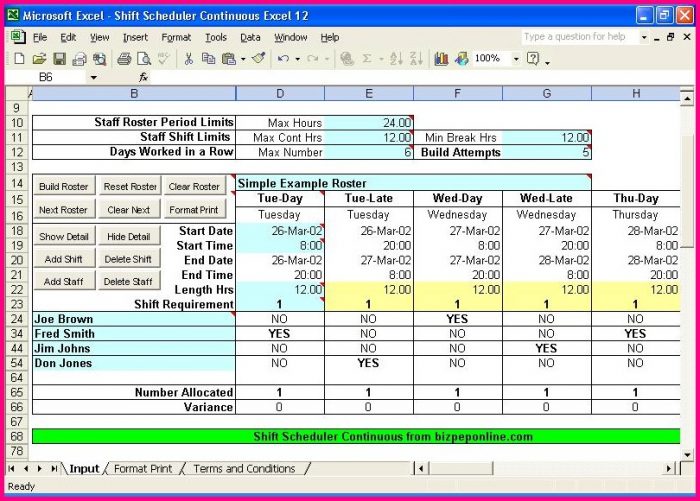Click the Name Box showing B6
The width and height of the screenshot is (700, 501).
coord(46,77)
